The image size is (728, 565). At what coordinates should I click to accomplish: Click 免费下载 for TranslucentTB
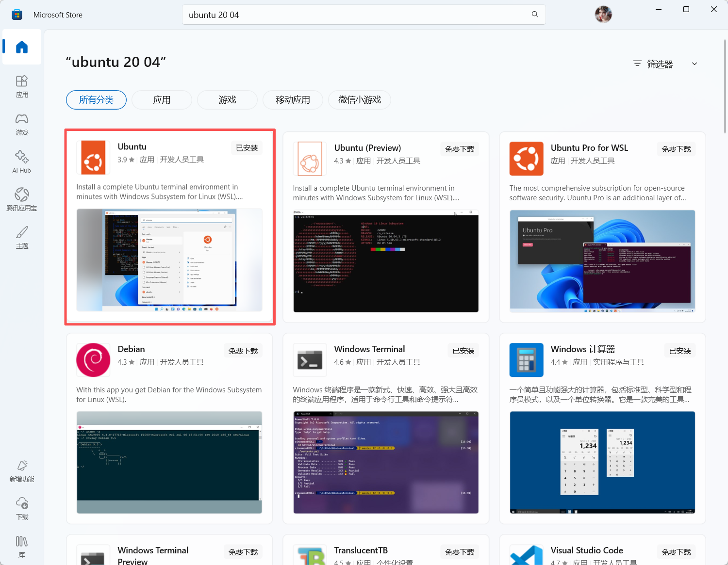[x=460, y=552]
